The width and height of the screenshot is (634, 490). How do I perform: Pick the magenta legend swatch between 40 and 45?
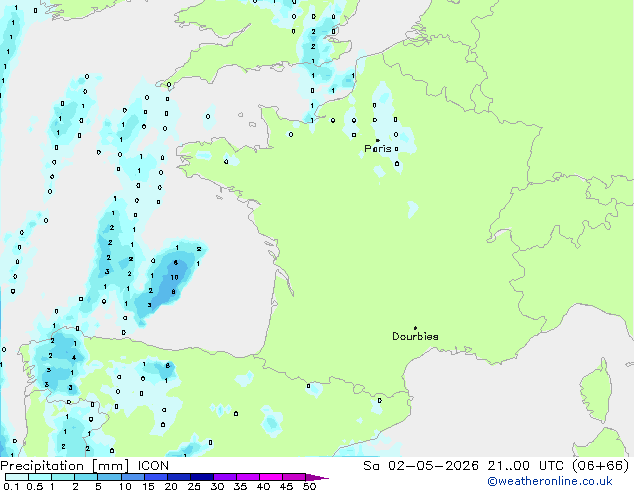pyautogui.click(x=271, y=477)
